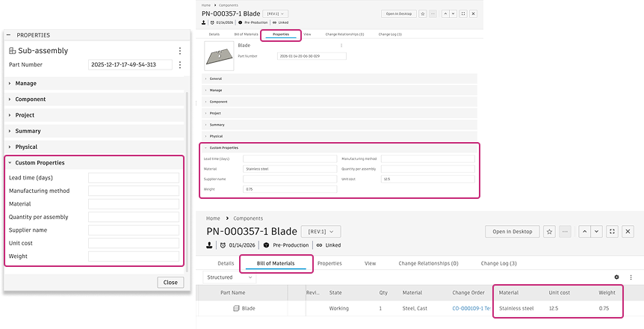Open the gear settings in the BOM table toolbar
The image size is (644, 329).
[x=616, y=277]
